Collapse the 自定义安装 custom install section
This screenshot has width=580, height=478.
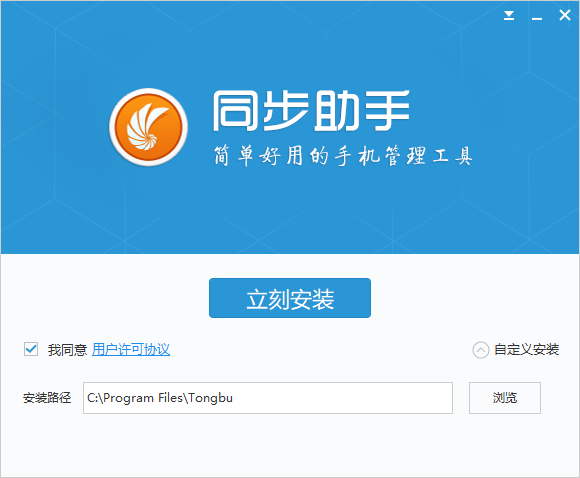coord(527,350)
